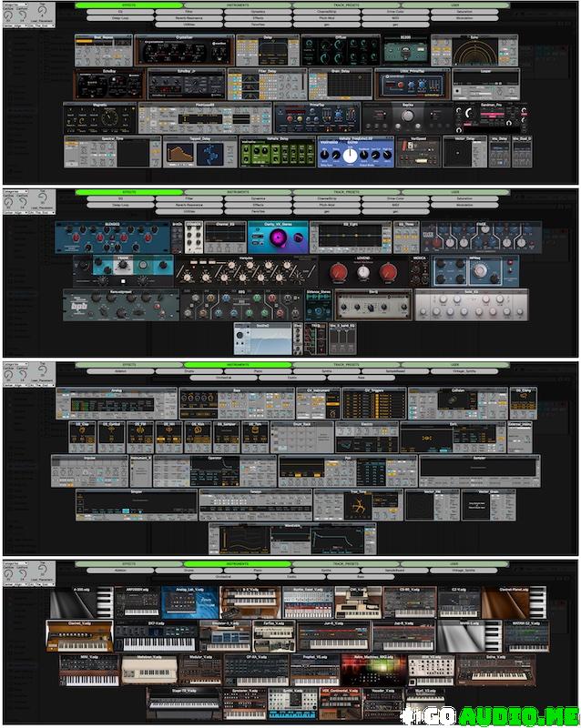Image resolution: width=581 pixels, height=728 pixels.
Task: Toggle the Utilities filter in EQ effects view
Action: [189, 211]
